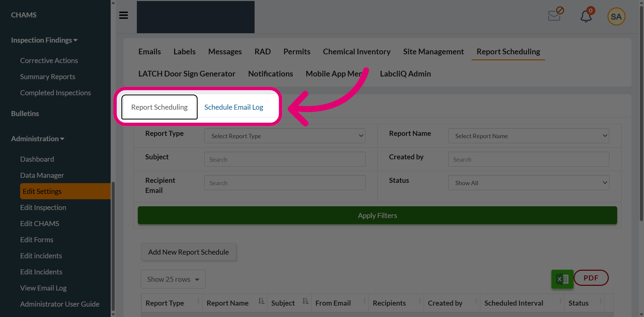Open Completed Inspections in sidebar

(55, 93)
